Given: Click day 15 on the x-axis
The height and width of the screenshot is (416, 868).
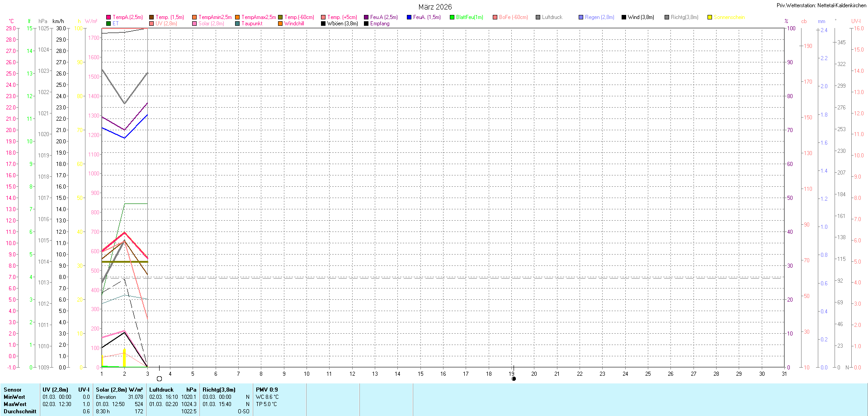Looking at the screenshot, I should (x=420, y=374).
